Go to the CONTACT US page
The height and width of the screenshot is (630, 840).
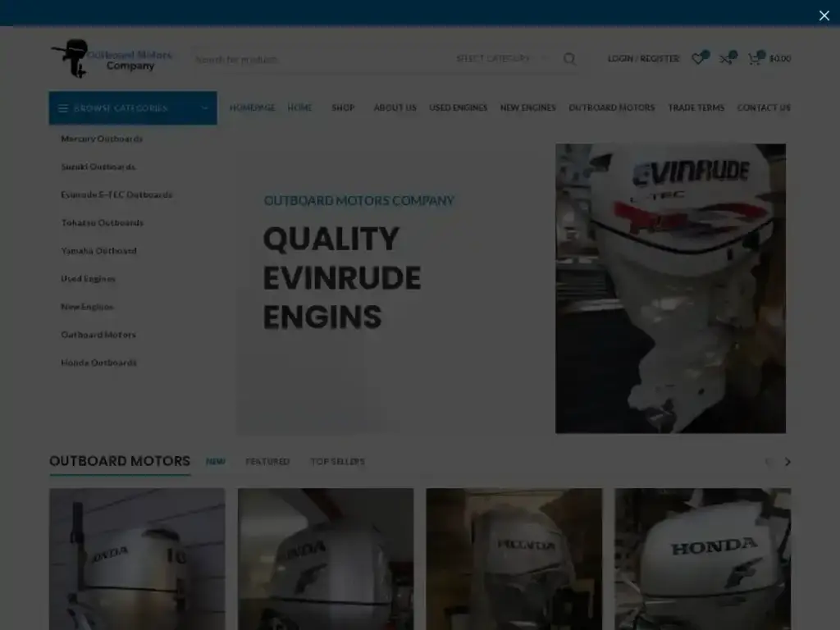[763, 107]
